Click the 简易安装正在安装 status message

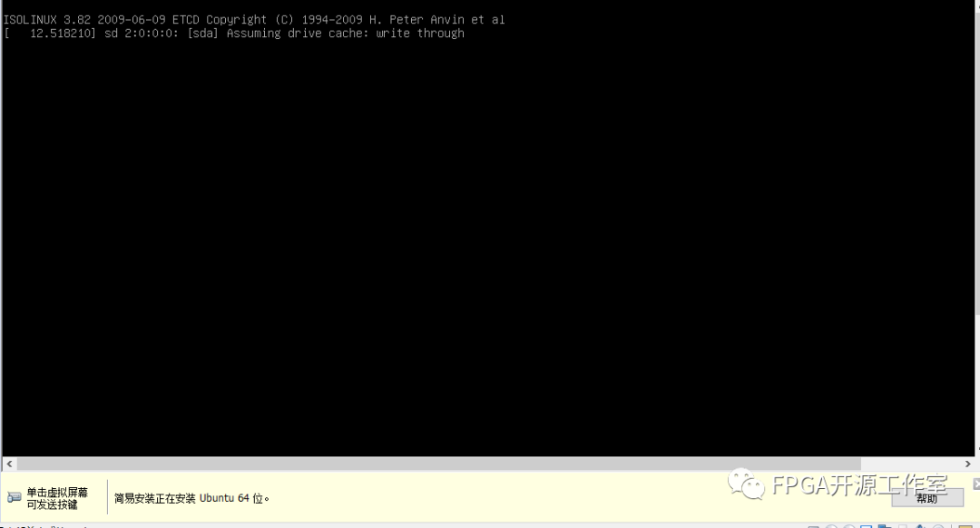coord(156,498)
